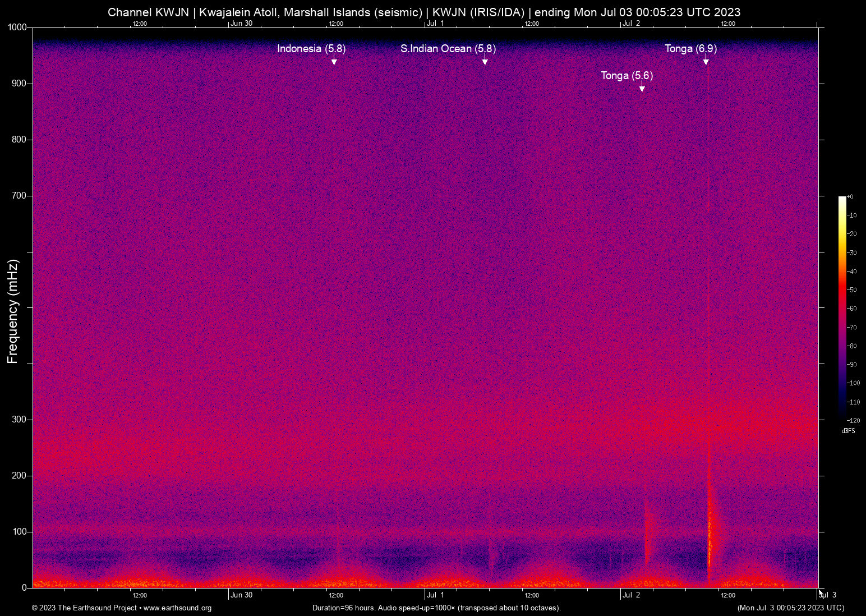
Task: Select the S.Indian Ocean (5.8) event label
Action: pyautogui.click(x=448, y=49)
